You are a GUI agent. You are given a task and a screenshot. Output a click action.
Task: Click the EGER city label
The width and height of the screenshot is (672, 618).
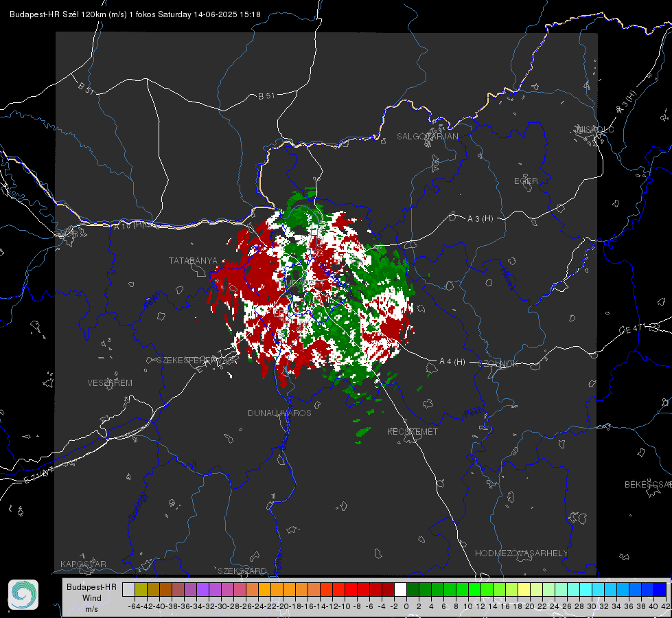coord(526,181)
